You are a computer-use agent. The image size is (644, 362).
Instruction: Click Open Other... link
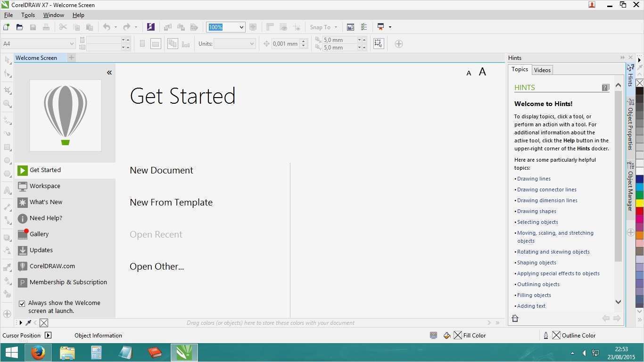[x=157, y=267]
